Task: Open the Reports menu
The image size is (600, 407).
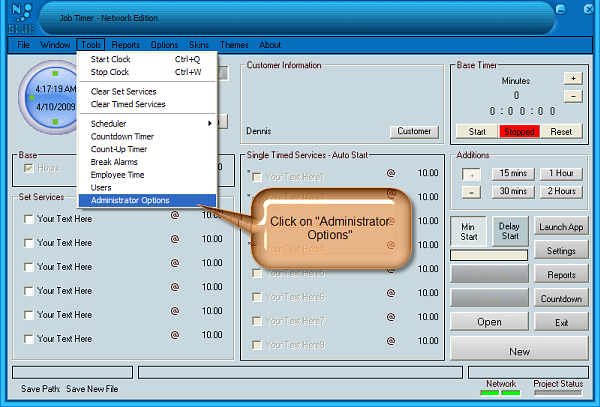Action: 126,45
